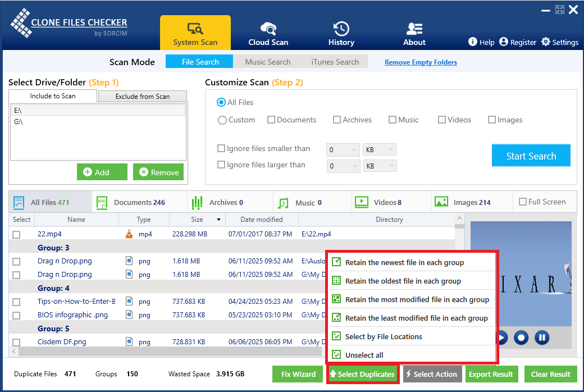The image size is (584, 392).
Task: Follow the Remove Empty Folders link
Action: (421, 62)
